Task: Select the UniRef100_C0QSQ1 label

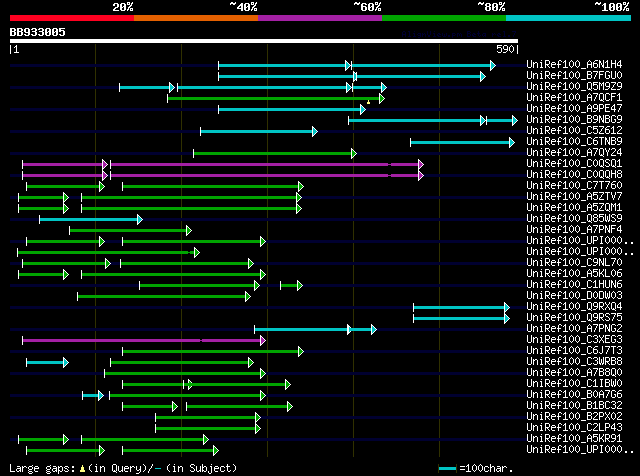Action: pos(574,164)
